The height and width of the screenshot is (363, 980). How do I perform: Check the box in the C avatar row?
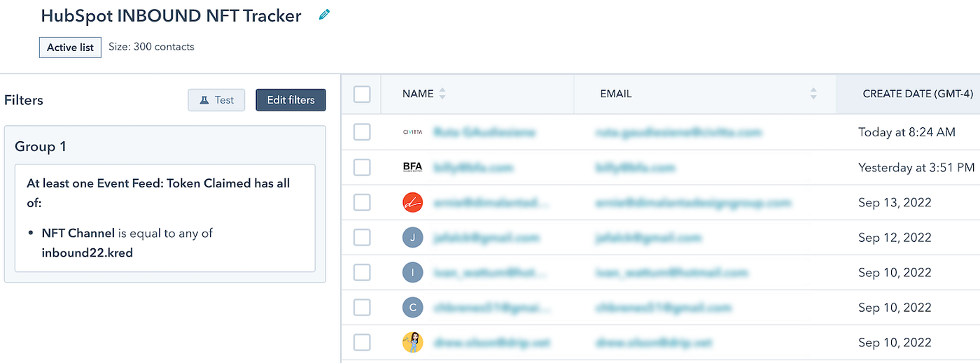(362, 307)
